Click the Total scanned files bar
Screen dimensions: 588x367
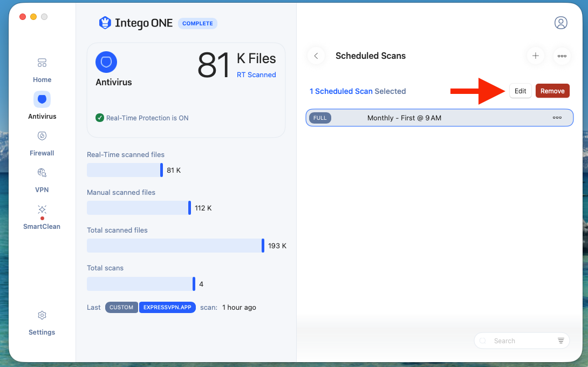point(175,246)
